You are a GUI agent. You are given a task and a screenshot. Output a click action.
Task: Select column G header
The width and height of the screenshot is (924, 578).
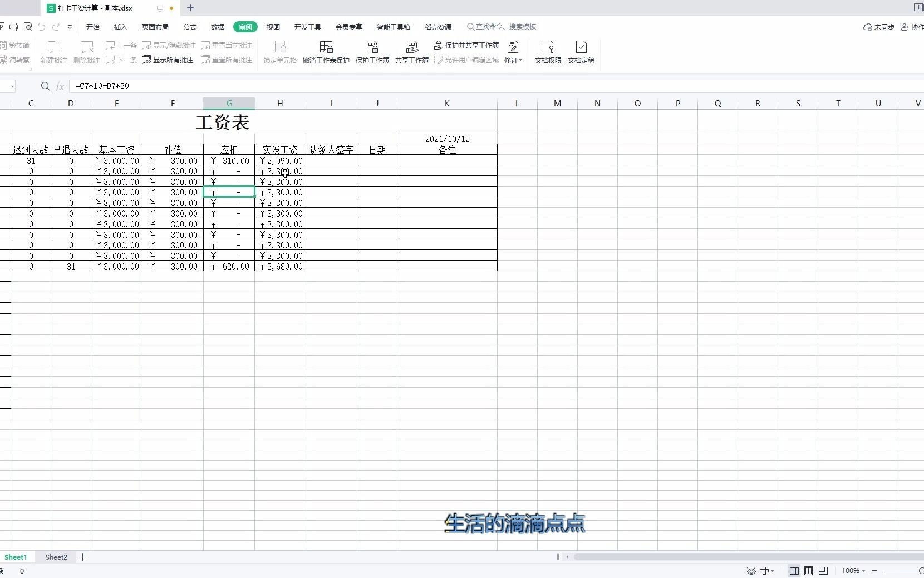(229, 104)
